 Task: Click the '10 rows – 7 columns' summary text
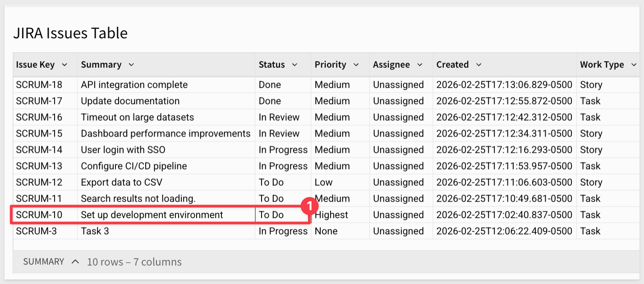tap(134, 262)
